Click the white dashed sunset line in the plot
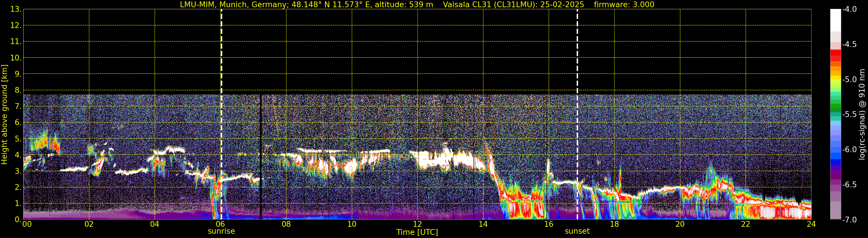The height and width of the screenshot is (238, 868). click(x=577, y=114)
